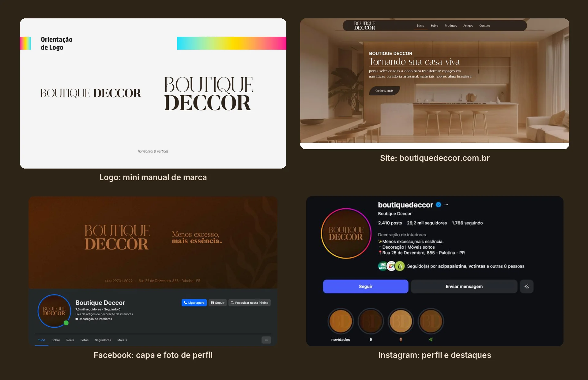Viewport: 588px width, 380px height.
Task: Open Facebook page three-dot more options button
Action: (266, 340)
